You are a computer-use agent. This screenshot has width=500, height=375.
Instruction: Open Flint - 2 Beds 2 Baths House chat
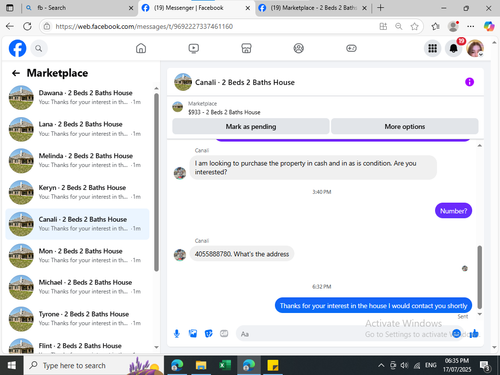coord(77,345)
